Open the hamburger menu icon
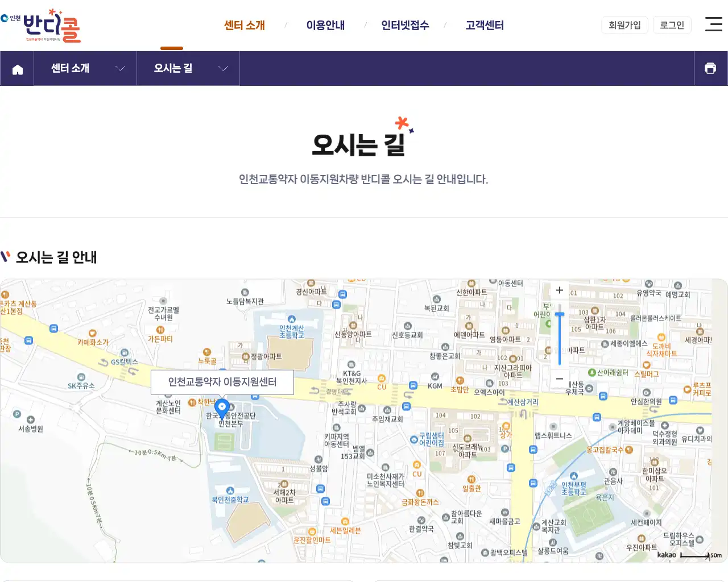The height and width of the screenshot is (582, 728). pos(713,24)
